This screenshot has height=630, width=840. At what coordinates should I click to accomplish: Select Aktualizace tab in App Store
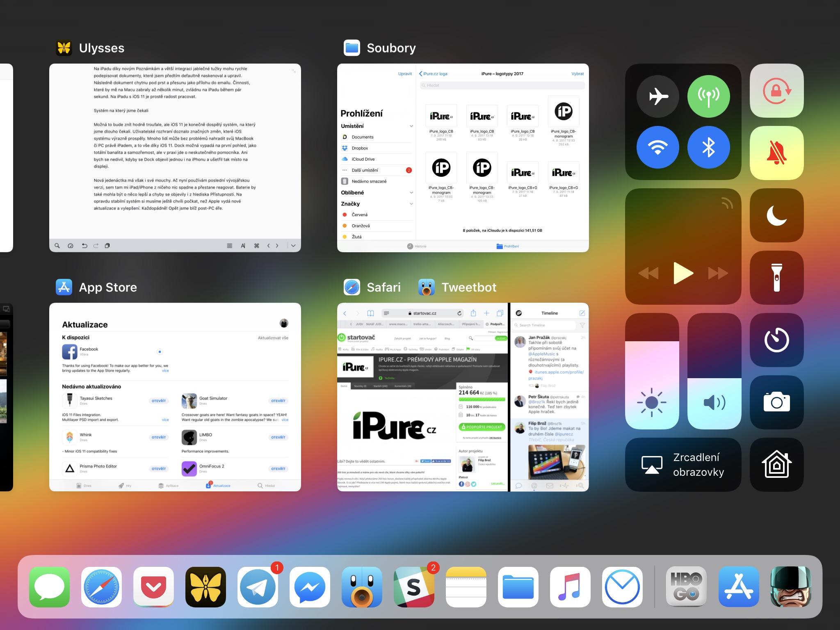tap(218, 485)
